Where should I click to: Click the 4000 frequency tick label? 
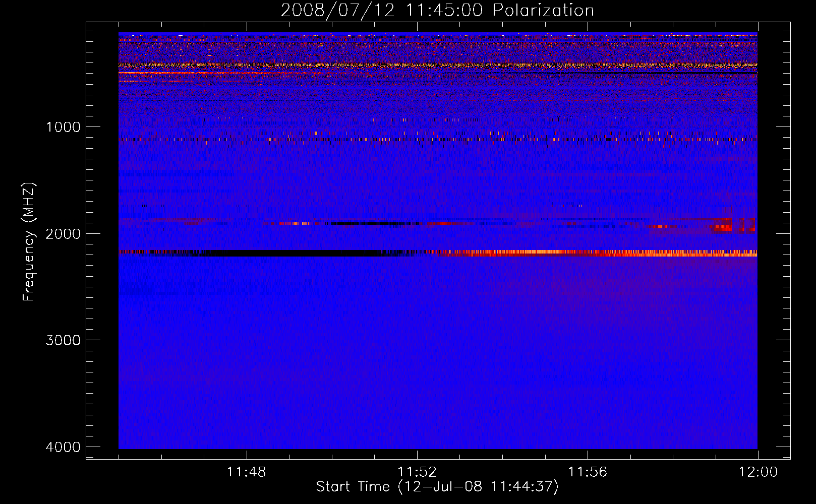pos(63,447)
